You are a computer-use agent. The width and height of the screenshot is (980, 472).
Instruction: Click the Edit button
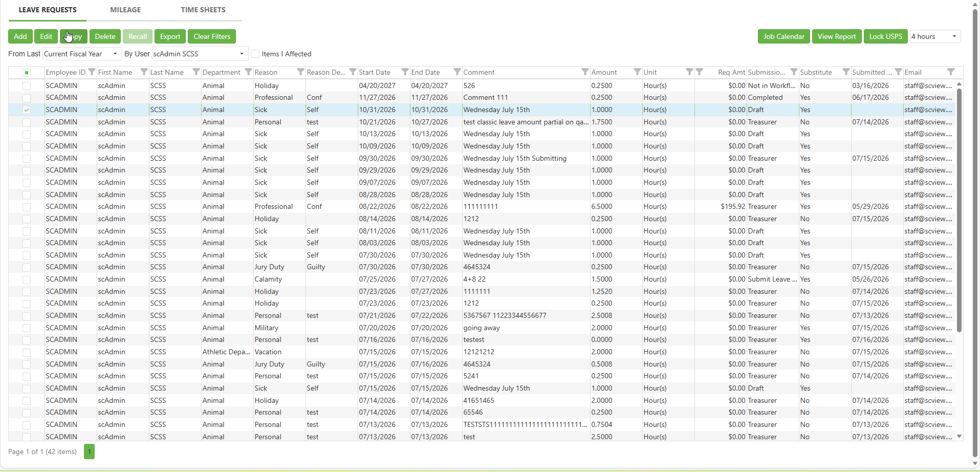tap(46, 36)
